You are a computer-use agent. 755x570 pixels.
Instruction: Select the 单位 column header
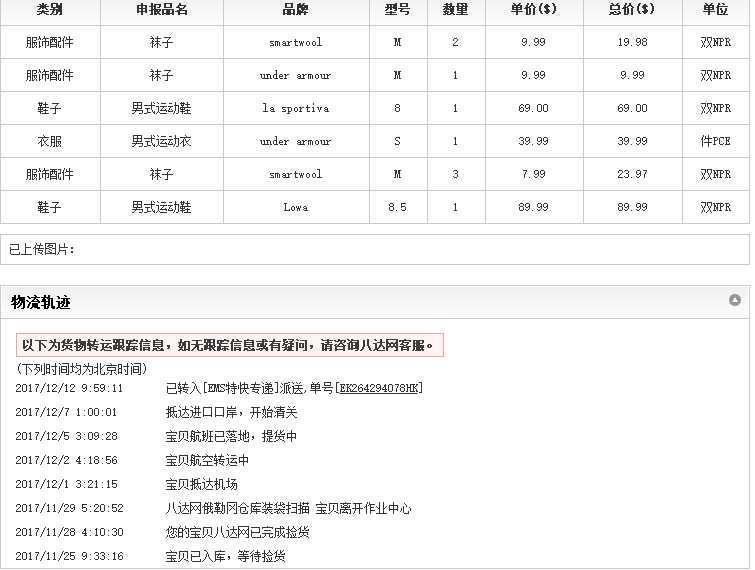click(715, 9)
